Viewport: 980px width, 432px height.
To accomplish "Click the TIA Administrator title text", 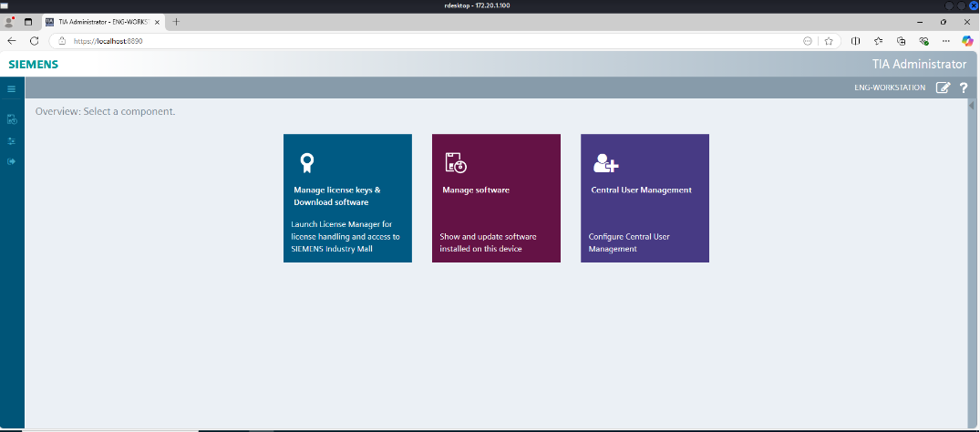I will point(919,65).
